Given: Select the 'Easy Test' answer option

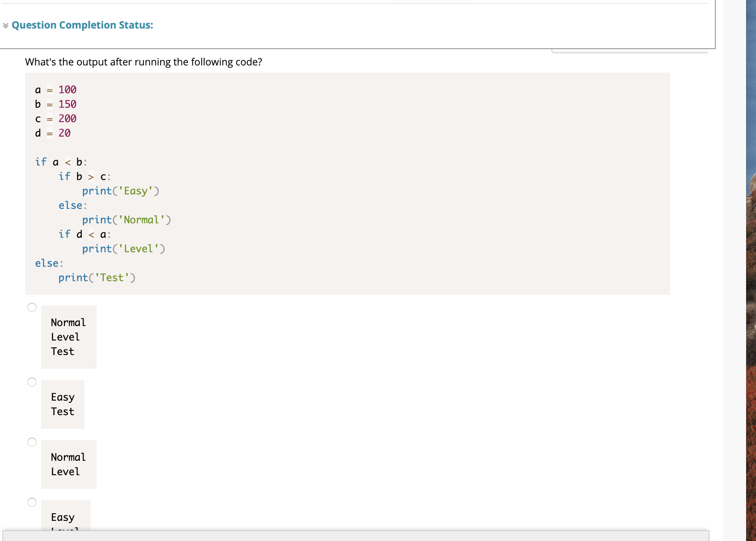Looking at the screenshot, I should (x=32, y=382).
